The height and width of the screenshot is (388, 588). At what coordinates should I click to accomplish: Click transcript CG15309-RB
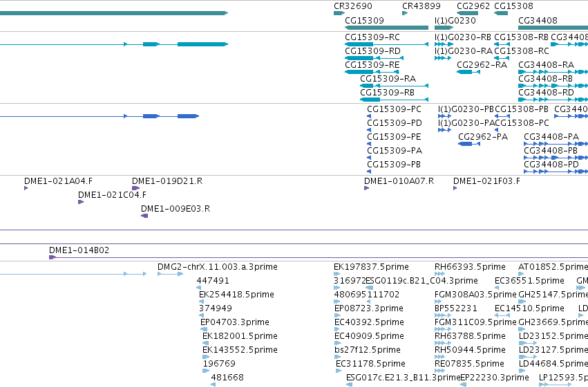pos(394,100)
